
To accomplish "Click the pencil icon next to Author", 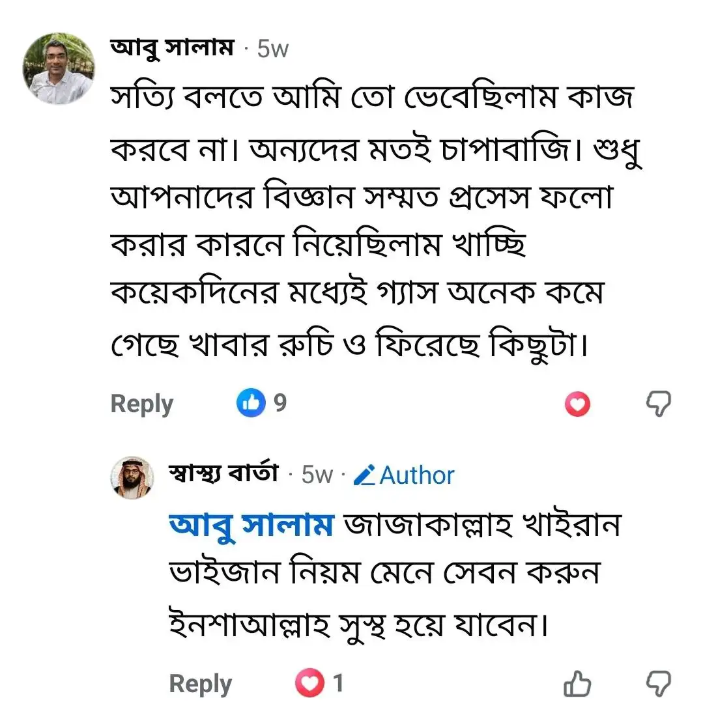I will click(364, 475).
